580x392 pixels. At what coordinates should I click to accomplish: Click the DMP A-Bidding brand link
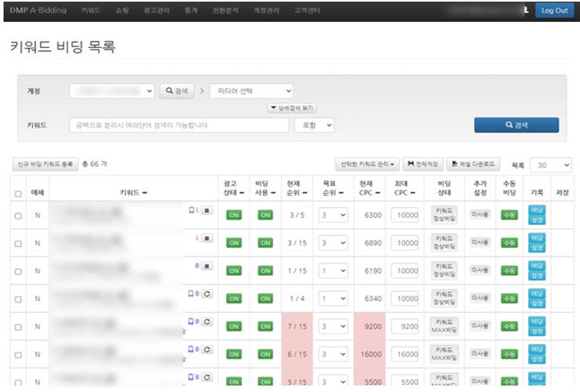click(38, 10)
